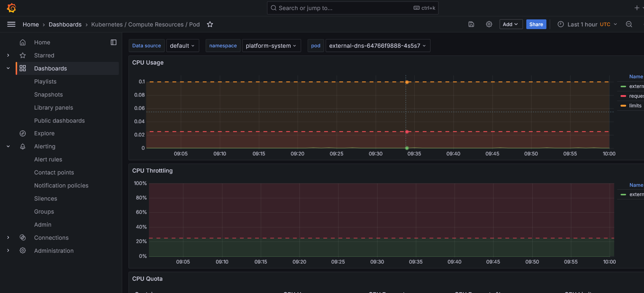
Task: Open the Add dropdown button
Action: 511,24
